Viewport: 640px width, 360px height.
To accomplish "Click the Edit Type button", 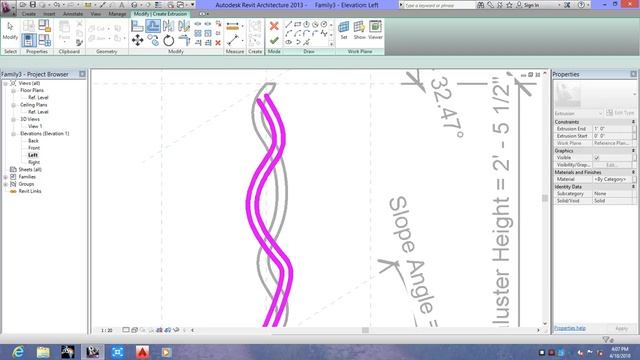I will (620, 113).
